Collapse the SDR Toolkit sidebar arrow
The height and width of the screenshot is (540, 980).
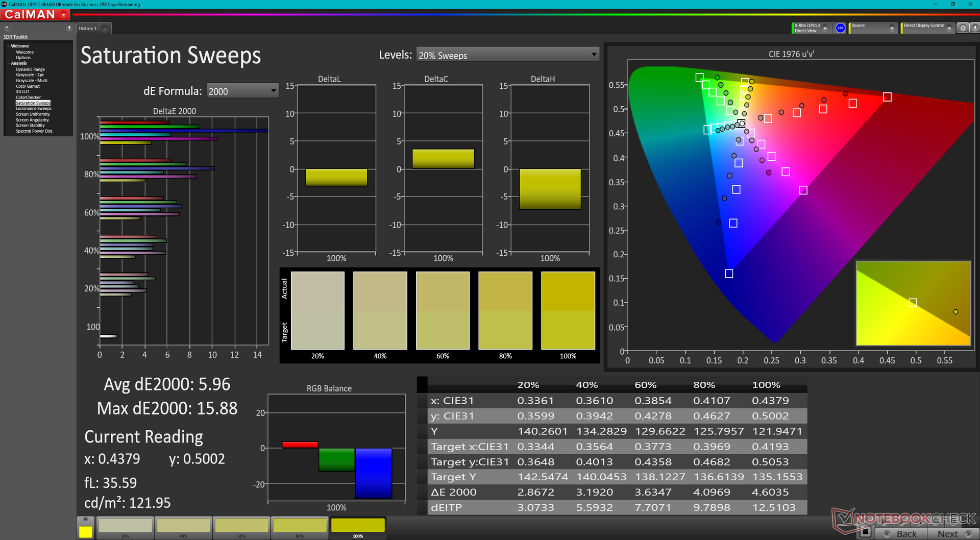tap(69, 28)
